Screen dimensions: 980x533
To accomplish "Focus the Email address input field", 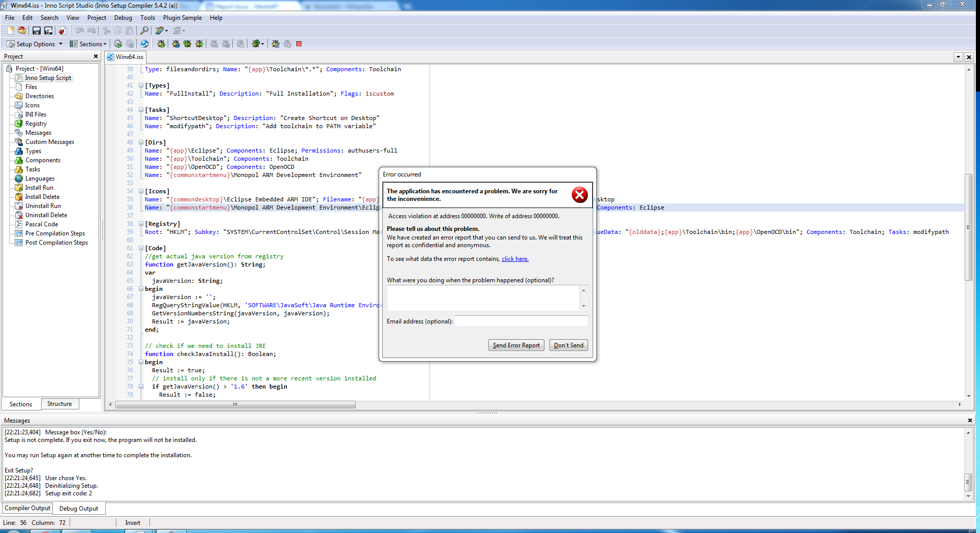I will tap(521, 321).
